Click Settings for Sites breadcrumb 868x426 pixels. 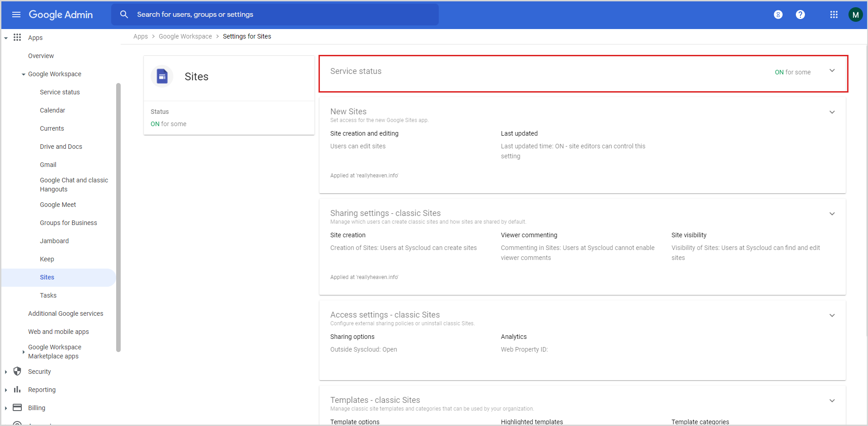[x=247, y=36]
